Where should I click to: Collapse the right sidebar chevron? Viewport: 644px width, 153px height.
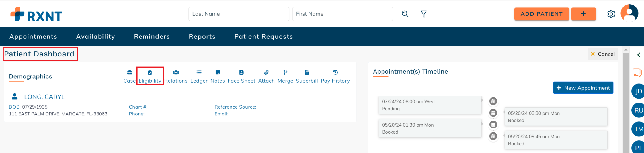639,55
